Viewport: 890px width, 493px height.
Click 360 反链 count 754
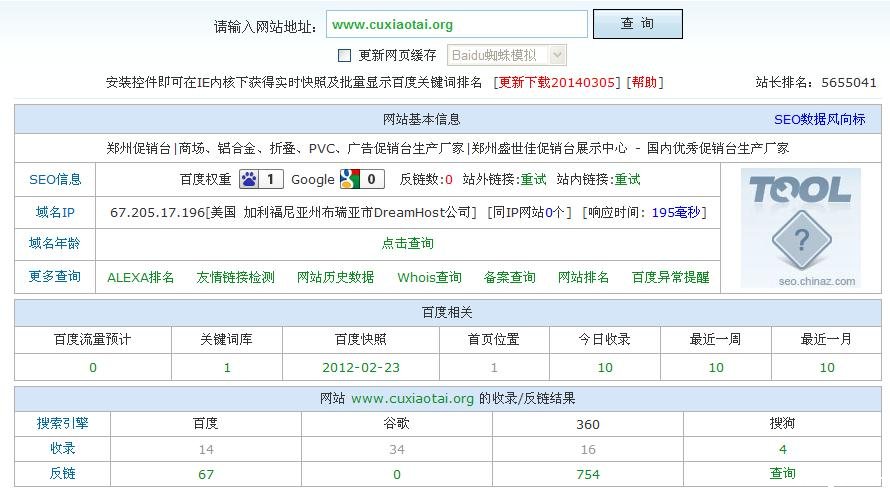coord(588,474)
